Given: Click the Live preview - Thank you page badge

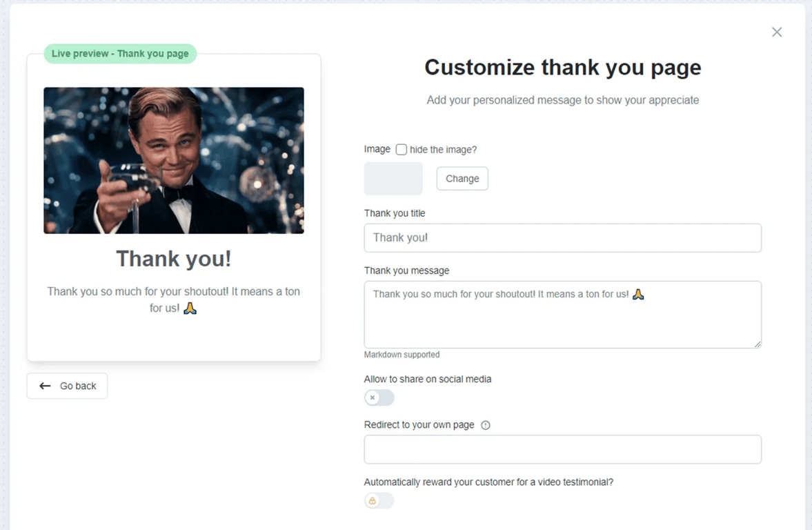Looking at the screenshot, I should (120, 54).
